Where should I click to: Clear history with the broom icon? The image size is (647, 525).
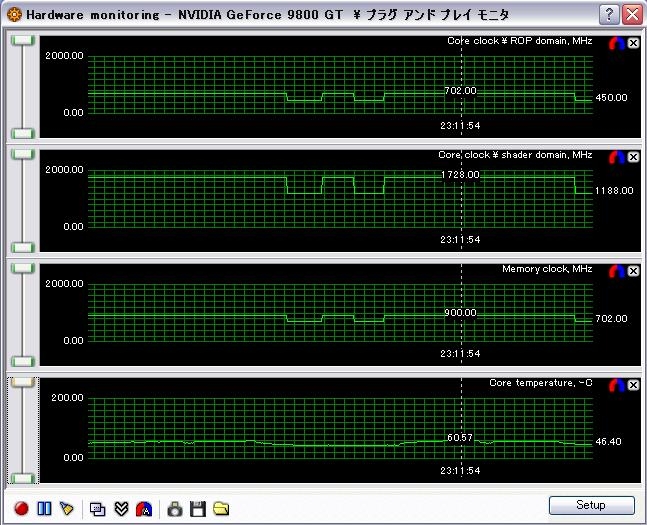pos(67,508)
